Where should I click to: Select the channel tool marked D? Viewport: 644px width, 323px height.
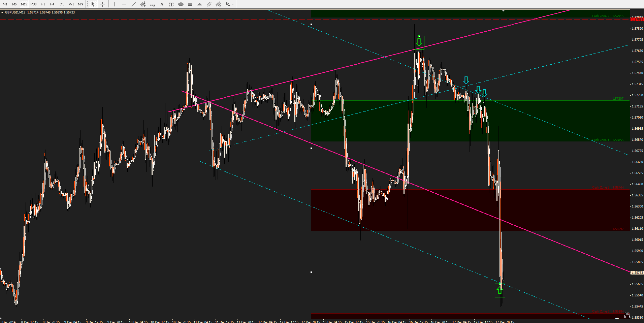click(x=218, y=4)
